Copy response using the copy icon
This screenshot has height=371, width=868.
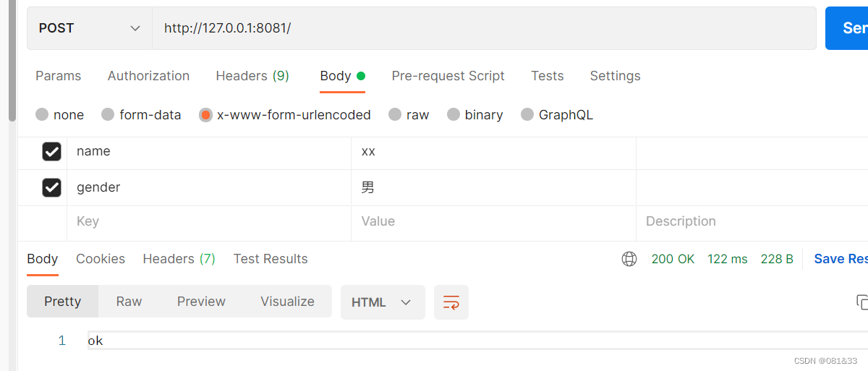coord(861,302)
